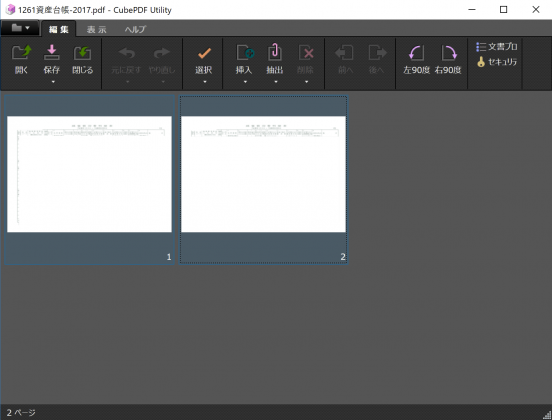Expand the dropdown arrow under 挿入
Viewport: 552px width, 420px height.
245,82
